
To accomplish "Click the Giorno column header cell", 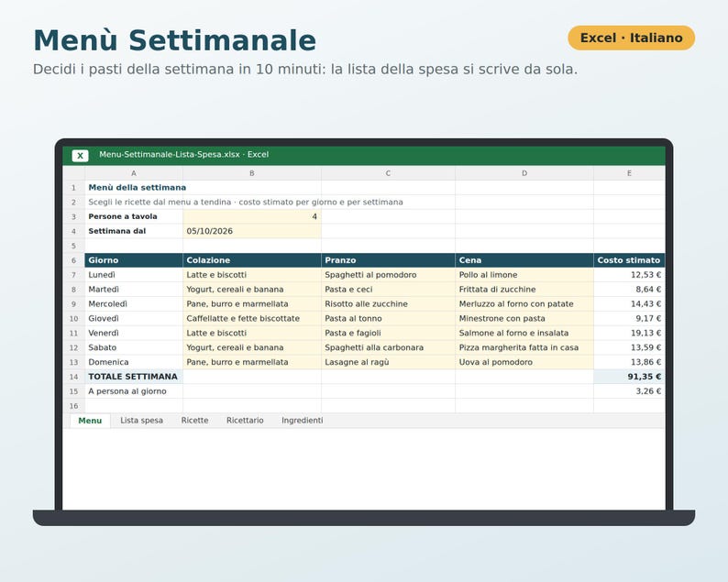I will coord(134,260).
